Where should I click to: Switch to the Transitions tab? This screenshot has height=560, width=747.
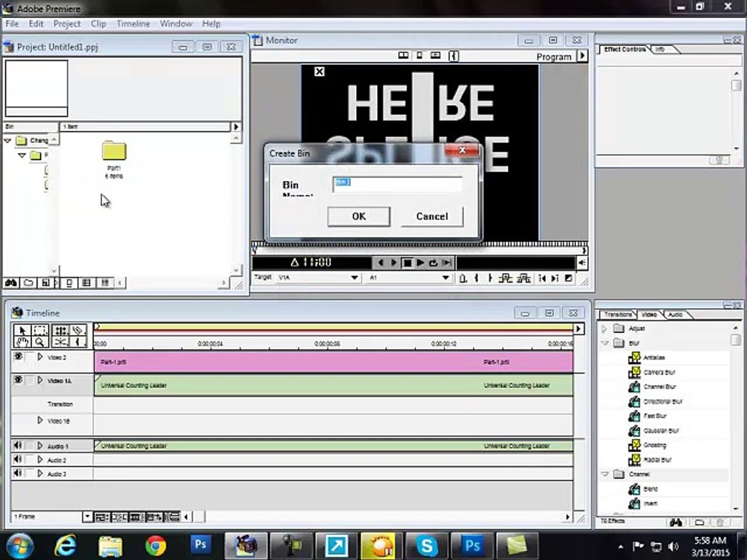[x=618, y=315]
